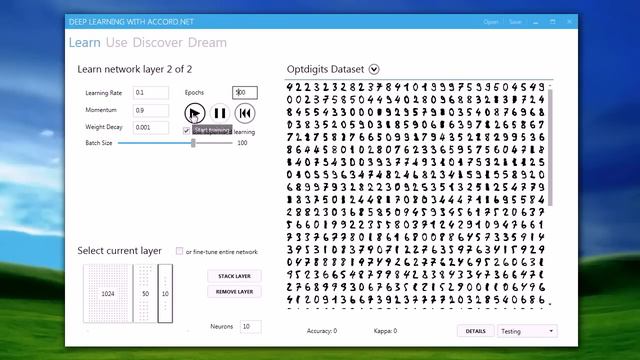
Task: Select the 10-neuron layer block
Action: 165,293
